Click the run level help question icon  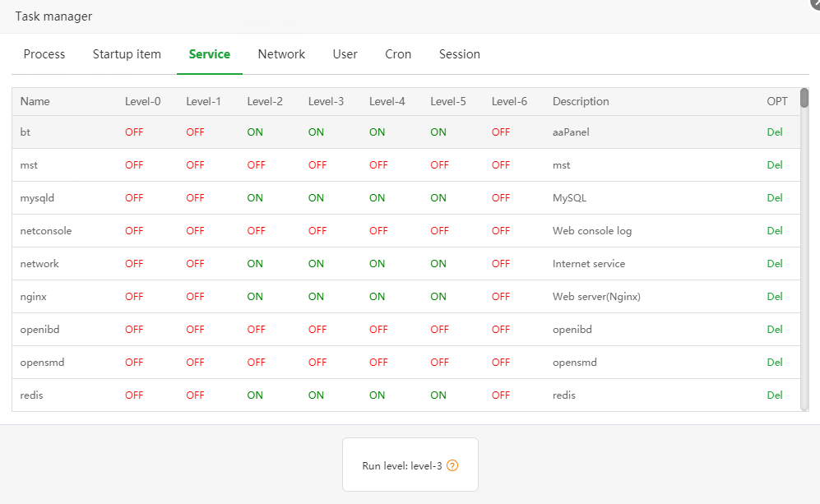452,465
